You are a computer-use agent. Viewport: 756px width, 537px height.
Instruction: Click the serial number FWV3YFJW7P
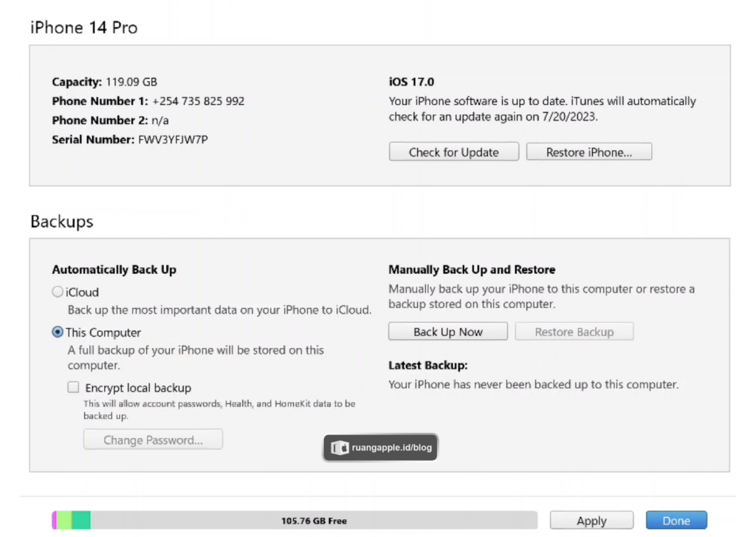pos(173,139)
